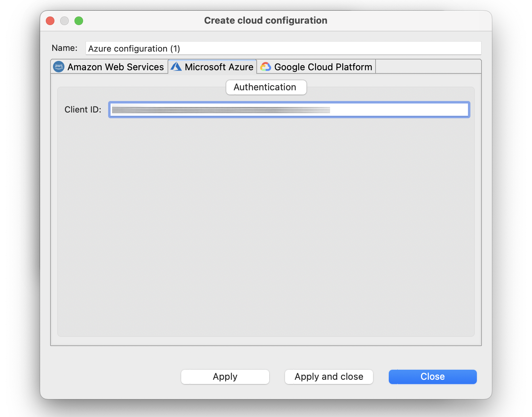Select the aws badge beside Amazon Web Services
This screenshot has width=532, height=417.
click(58, 67)
